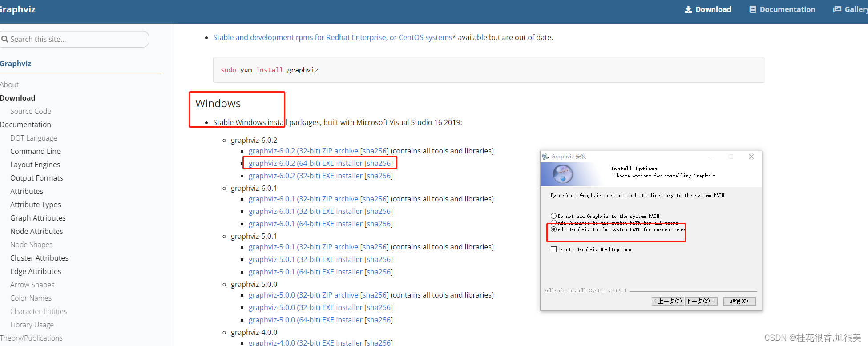Click the Gallery icon in header
Screen dimensions: 868x346
837,9
